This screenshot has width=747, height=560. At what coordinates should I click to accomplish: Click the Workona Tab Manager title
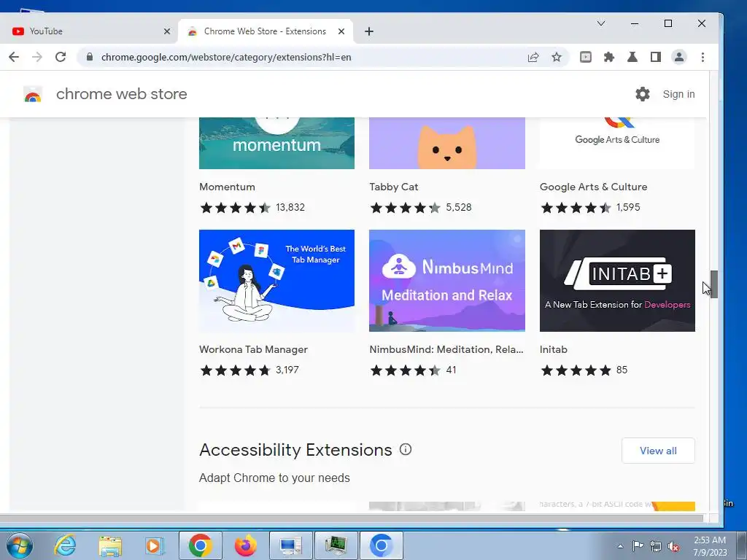pos(253,349)
